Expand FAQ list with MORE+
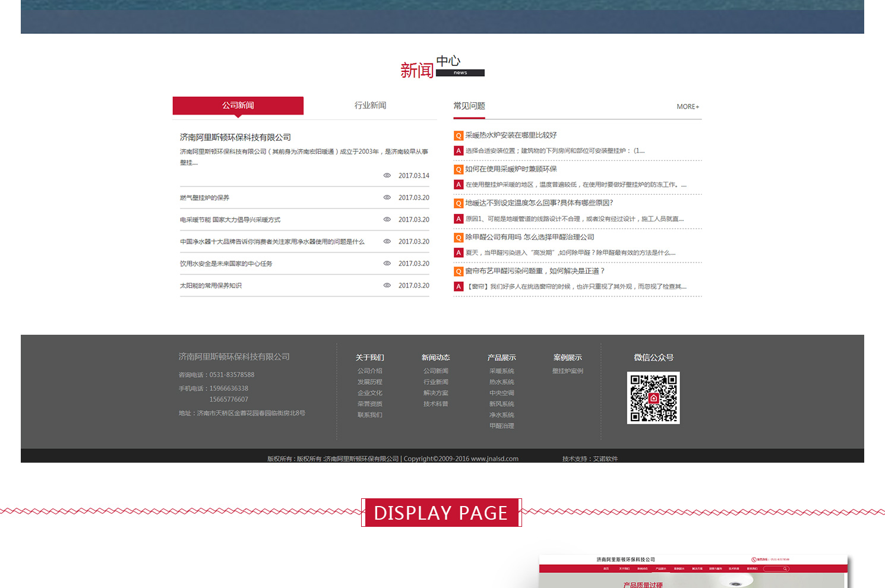 click(688, 107)
